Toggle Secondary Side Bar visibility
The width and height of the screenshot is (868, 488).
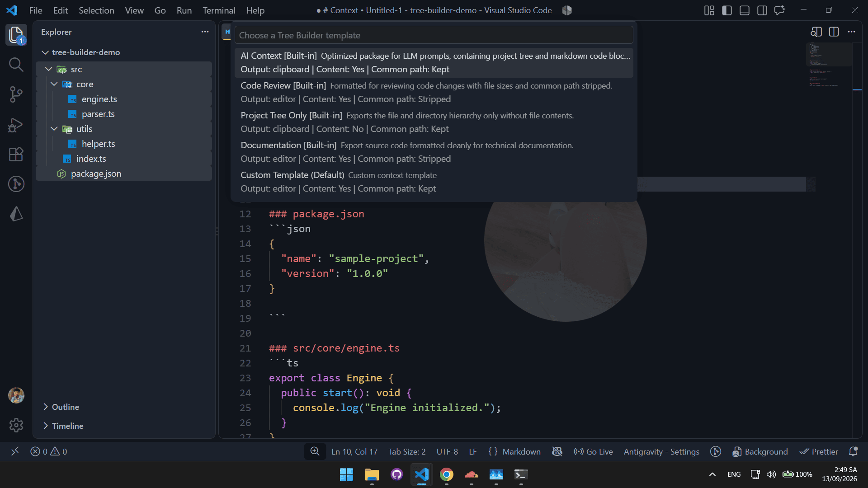pos(762,10)
